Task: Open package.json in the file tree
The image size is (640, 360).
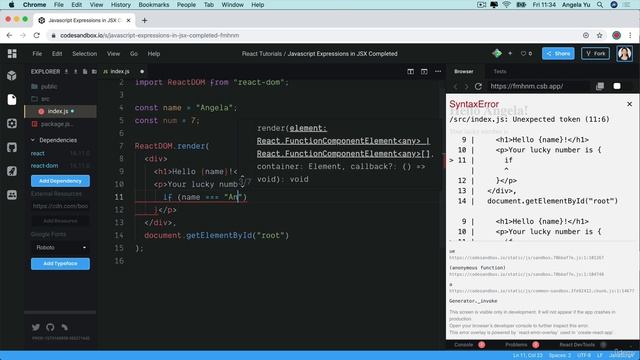Action: 60,124
